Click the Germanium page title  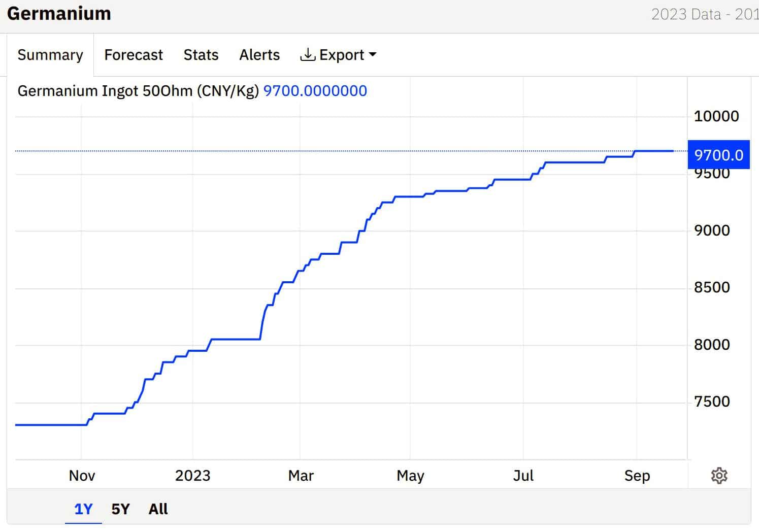59,13
